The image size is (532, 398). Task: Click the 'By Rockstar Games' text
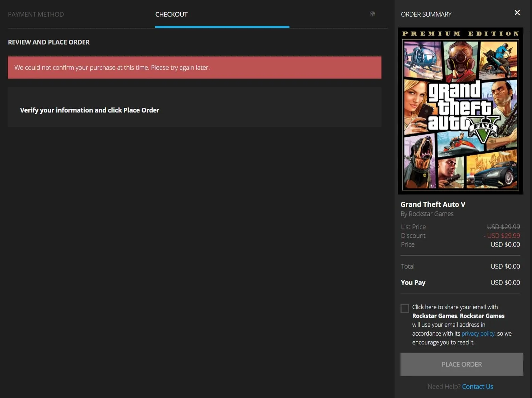click(x=427, y=214)
